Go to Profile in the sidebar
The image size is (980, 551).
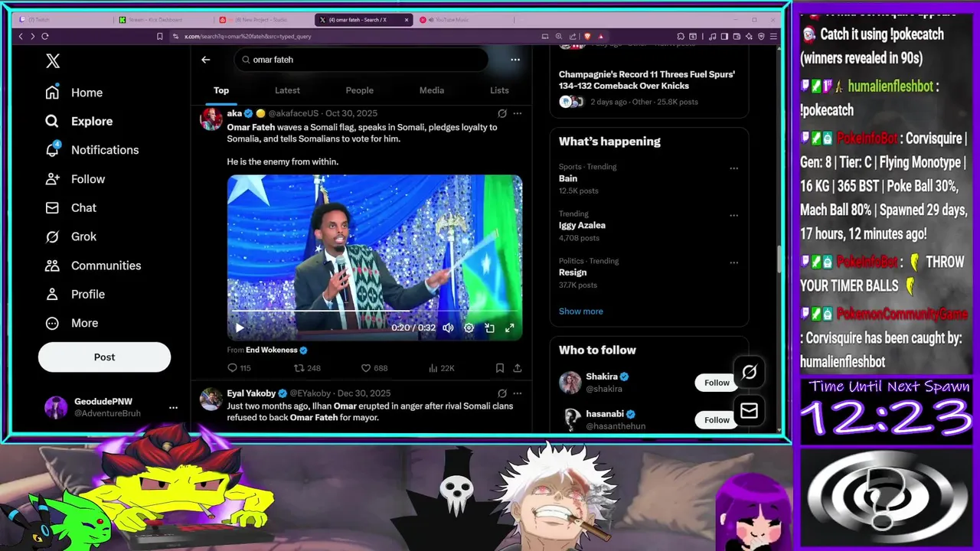pos(76,295)
